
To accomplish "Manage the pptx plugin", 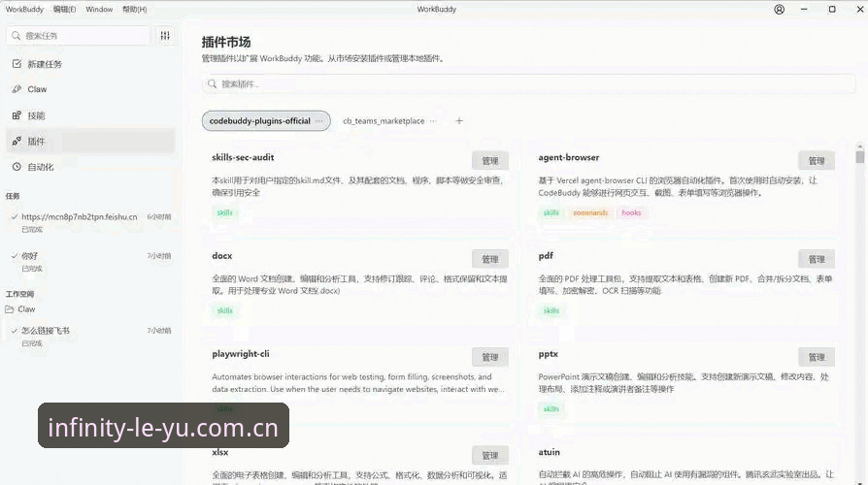I will tap(817, 357).
